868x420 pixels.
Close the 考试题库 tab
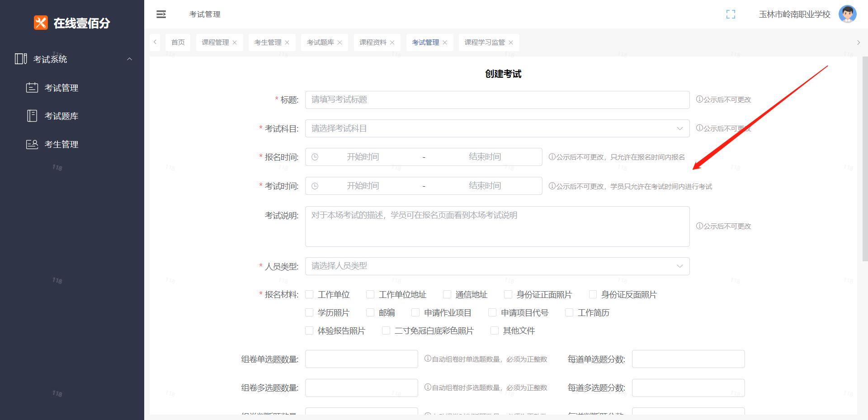pos(340,42)
